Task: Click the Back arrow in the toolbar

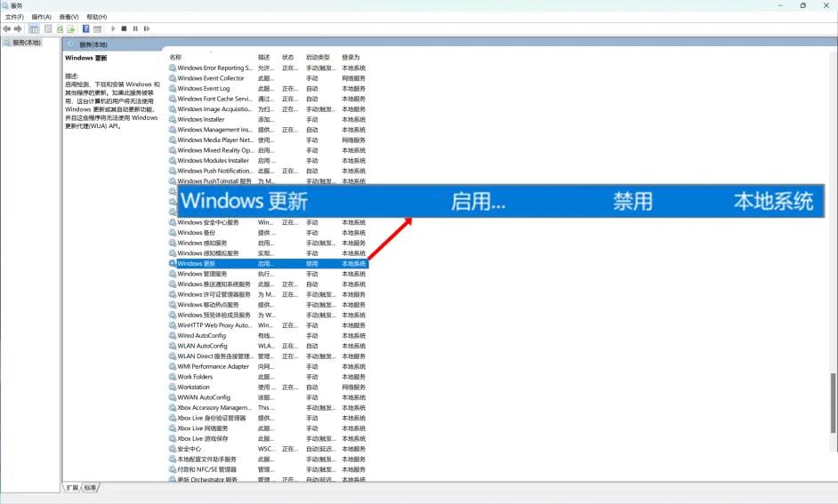Action: (6, 28)
